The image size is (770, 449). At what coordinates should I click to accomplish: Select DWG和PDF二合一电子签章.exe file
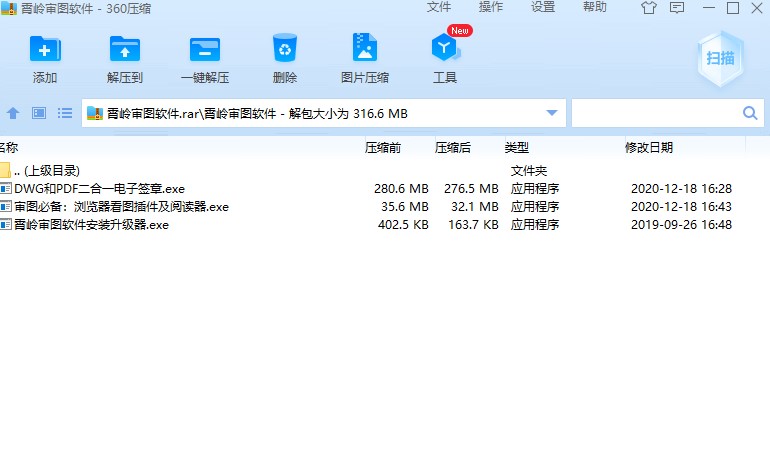tap(99, 189)
